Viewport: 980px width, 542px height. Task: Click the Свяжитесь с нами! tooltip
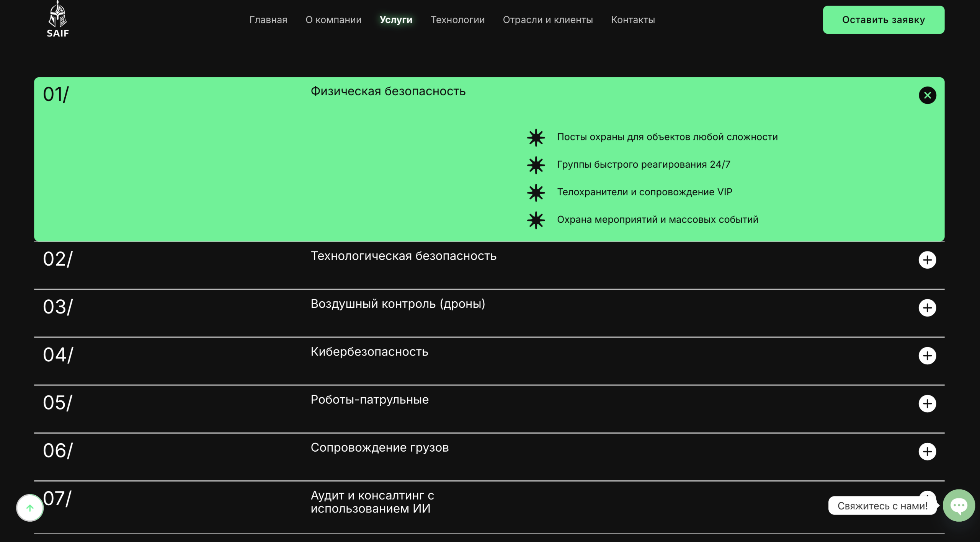click(882, 506)
